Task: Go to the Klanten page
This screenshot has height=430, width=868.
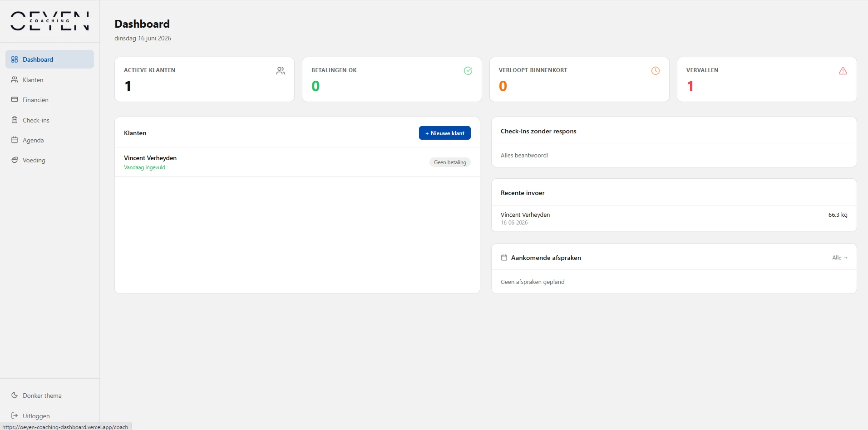Action: click(x=49, y=80)
